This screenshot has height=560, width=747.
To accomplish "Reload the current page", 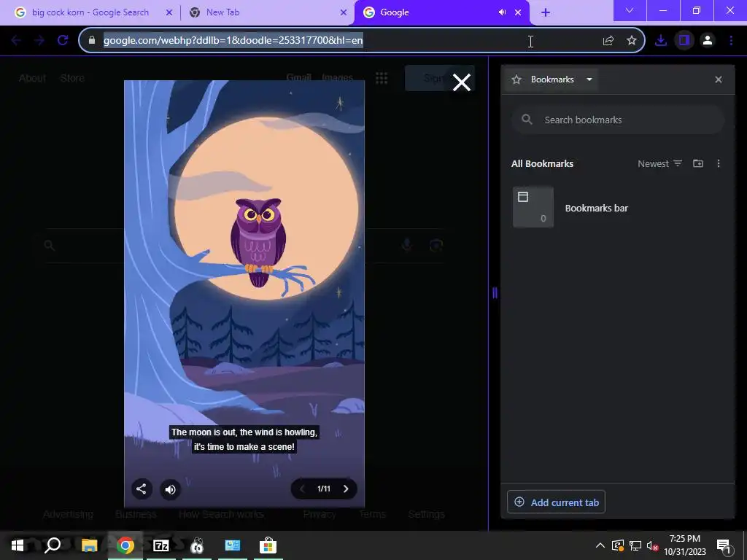I will click(x=63, y=41).
